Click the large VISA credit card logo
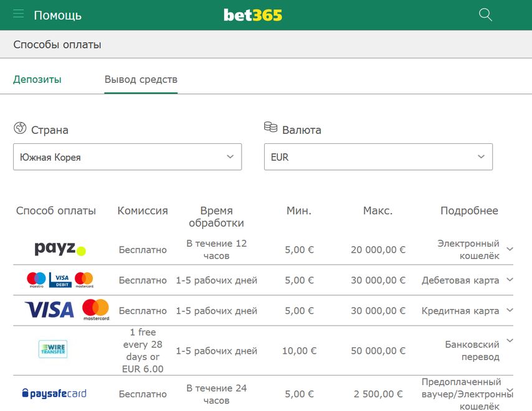This screenshot has width=532, height=411. pos(50,309)
